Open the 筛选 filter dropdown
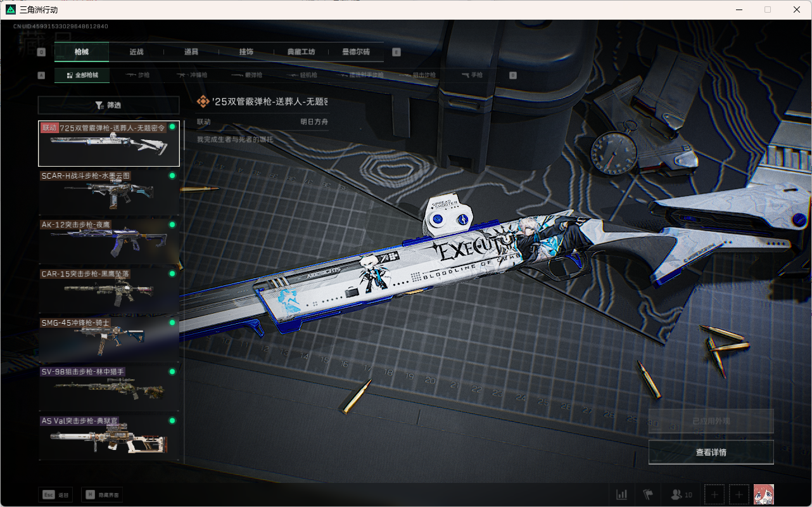The image size is (812, 507). 109,105
